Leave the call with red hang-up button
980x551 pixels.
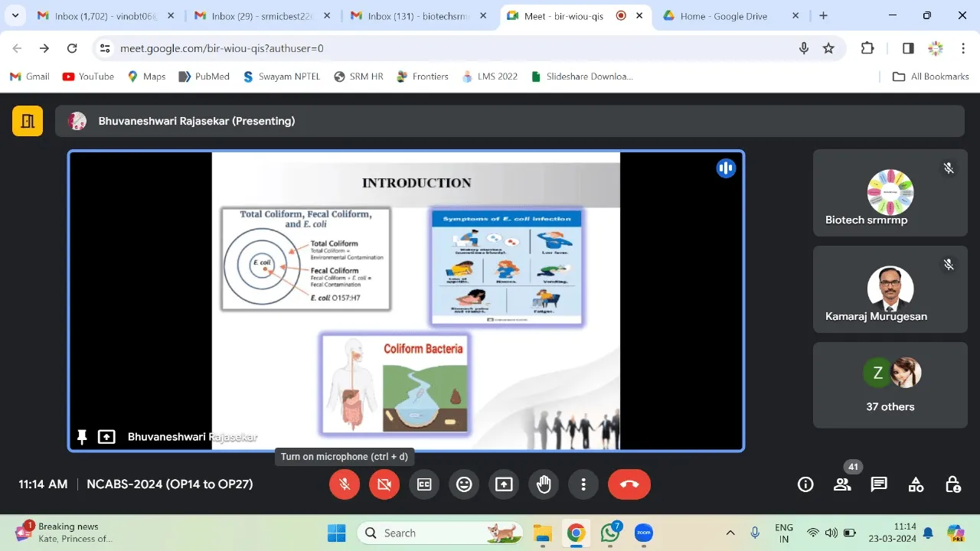pos(629,484)
